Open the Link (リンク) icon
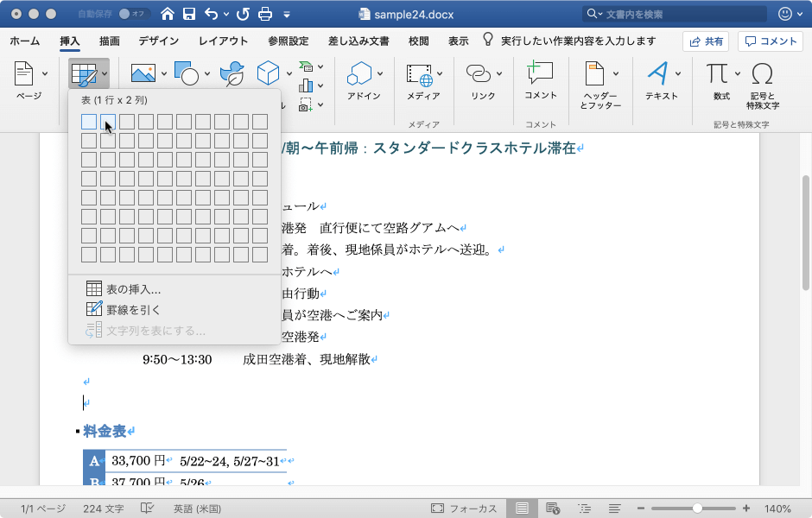The image size is (812, 518). (x=479, y=73)
